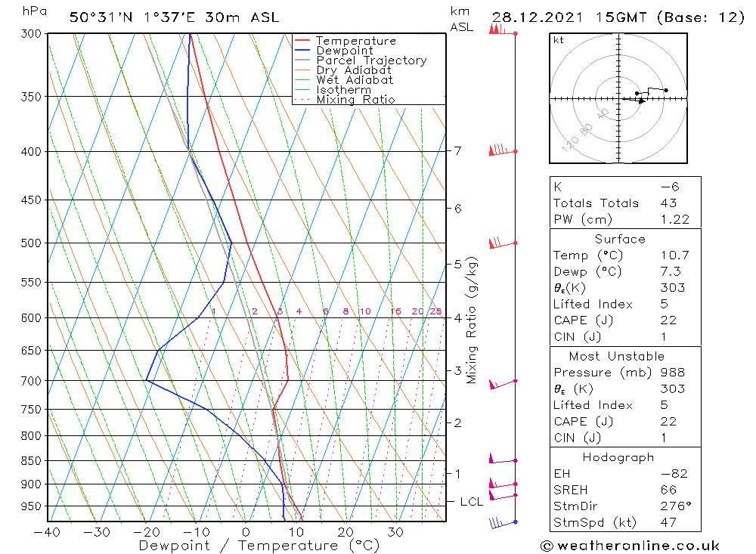Click the weatheronline.co.uk copyright text

(630, 546)
